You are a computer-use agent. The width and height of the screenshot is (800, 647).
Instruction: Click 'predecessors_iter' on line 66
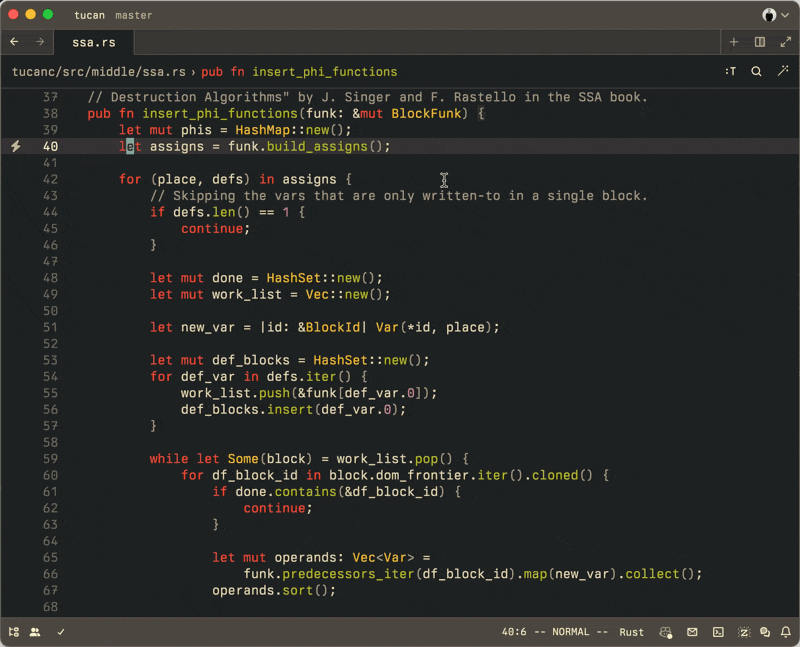[348, 574]
